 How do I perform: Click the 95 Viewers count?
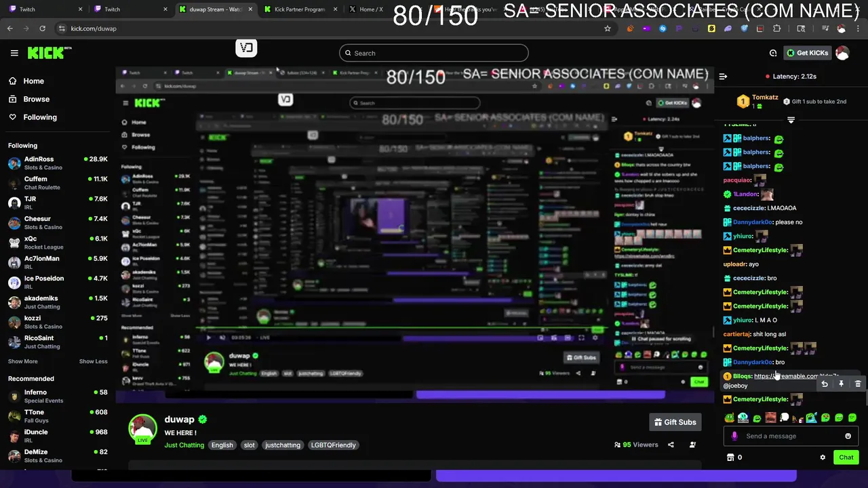636,445
